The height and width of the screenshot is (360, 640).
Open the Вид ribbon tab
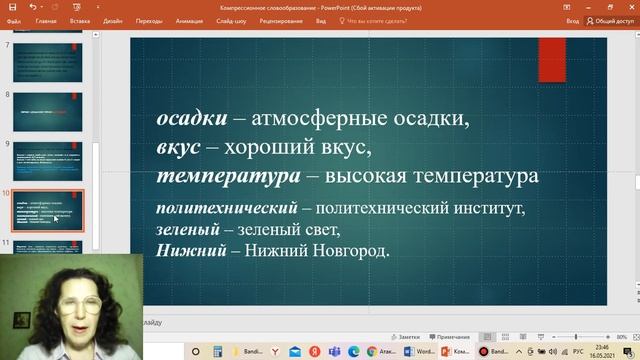tap(321, 21)
